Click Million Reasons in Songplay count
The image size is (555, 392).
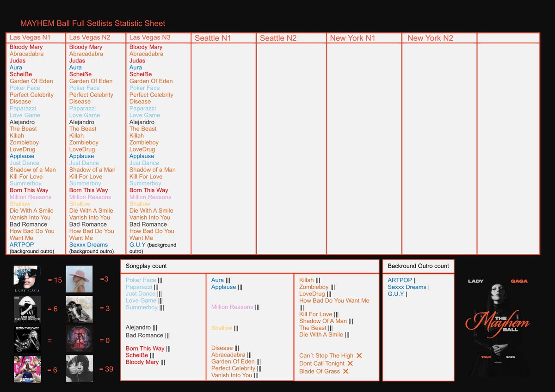tap(232, 307)
